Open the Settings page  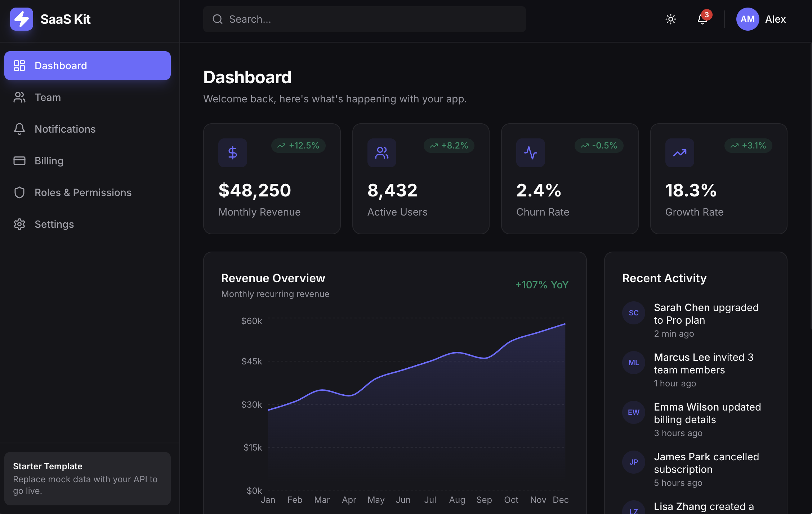88,224
